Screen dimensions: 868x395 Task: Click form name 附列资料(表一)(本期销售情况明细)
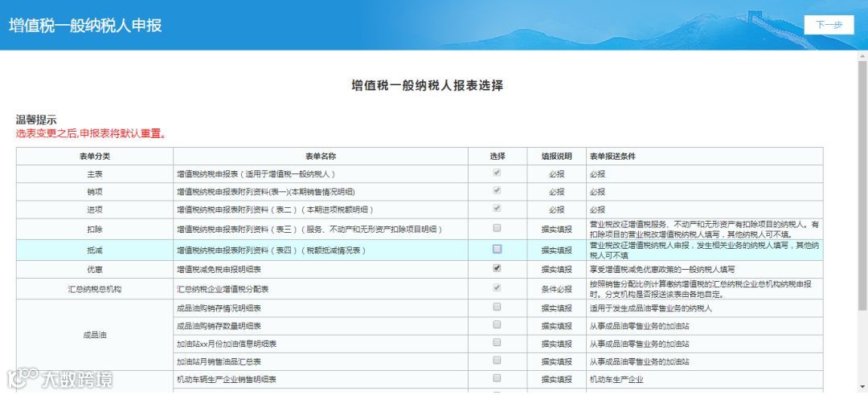tap(266, 192)
